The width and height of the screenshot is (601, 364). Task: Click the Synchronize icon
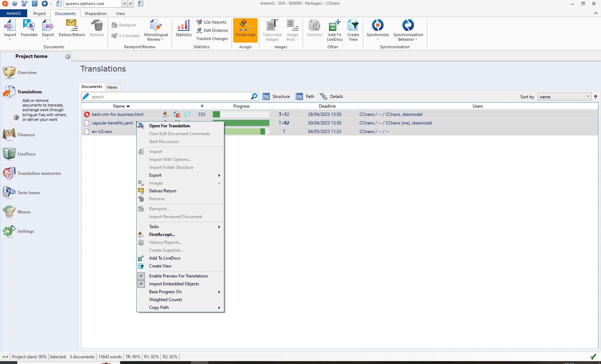378,29
